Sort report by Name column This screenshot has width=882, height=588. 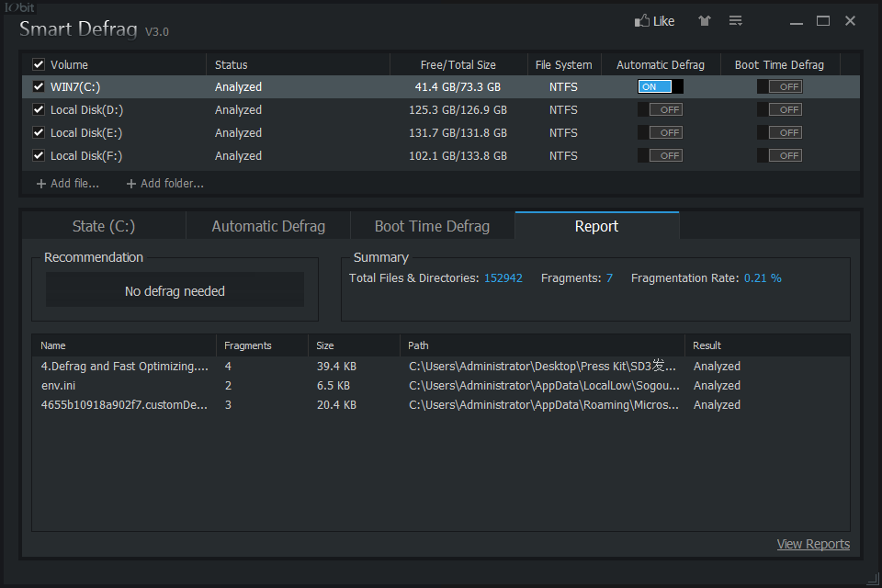[124, 345]
